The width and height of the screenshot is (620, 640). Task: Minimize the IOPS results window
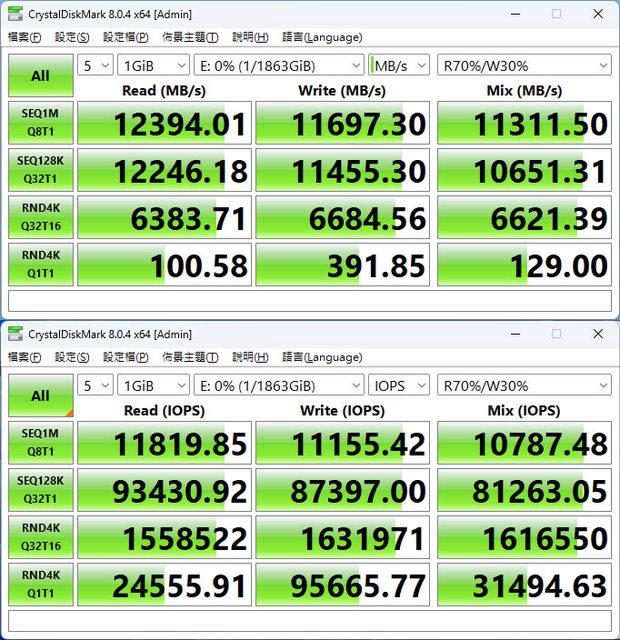[514, 334]
